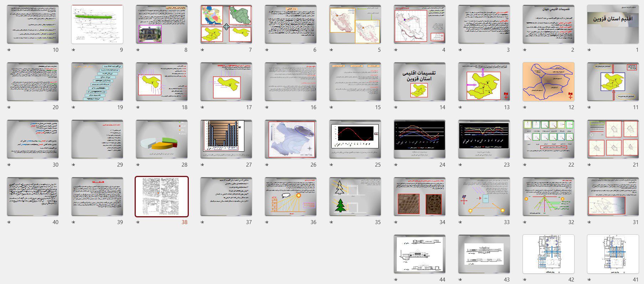Click the transition star under slide 10
This screenshot has width=644, height=284.
coord(9,50)
